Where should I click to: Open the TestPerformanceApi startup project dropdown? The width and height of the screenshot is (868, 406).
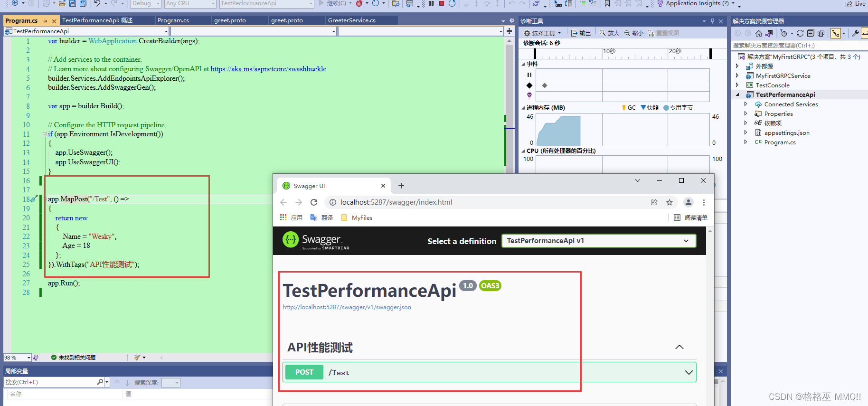coord(266,3)
